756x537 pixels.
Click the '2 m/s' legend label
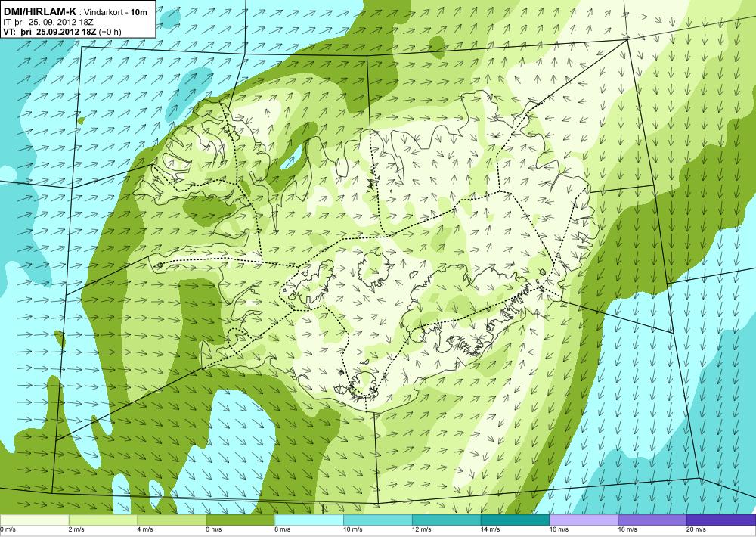coord(77,529)
